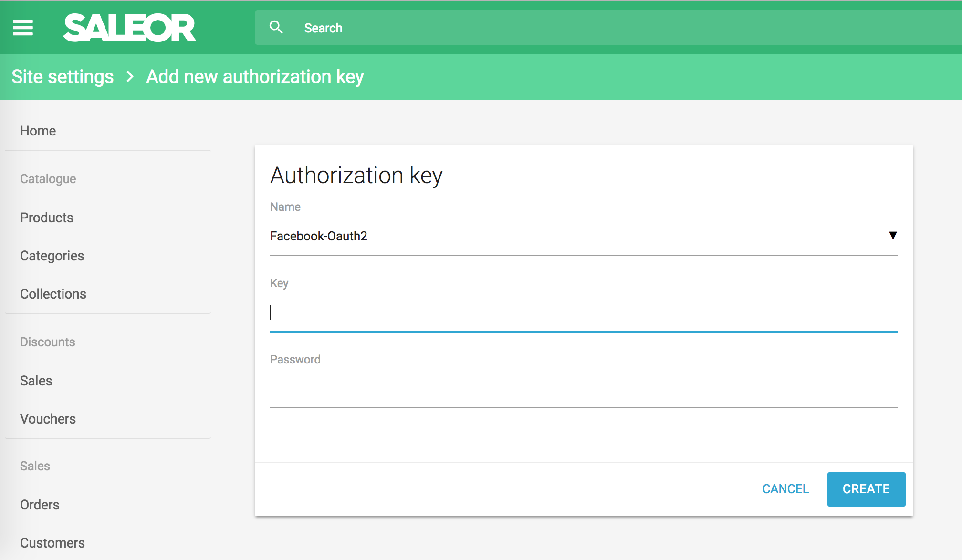Cancel adding the authorization key
This screenshot has width=962, height=560.
pyautogui.click(x=785, y=489)
